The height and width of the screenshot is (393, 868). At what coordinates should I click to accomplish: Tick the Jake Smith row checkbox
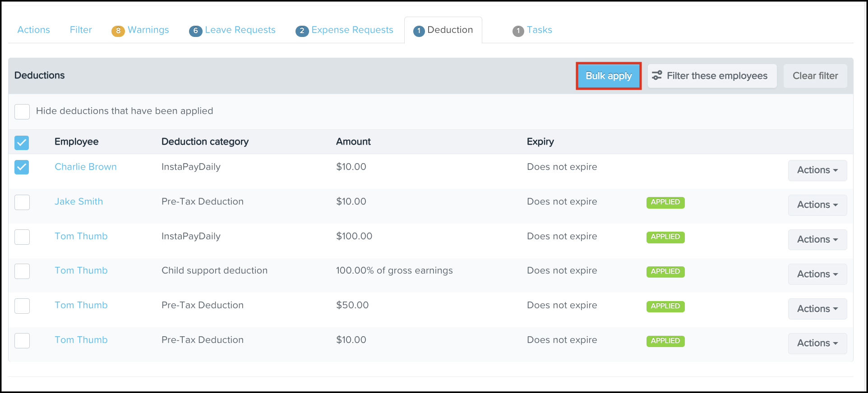pyautogui.click(x=22, y=202)
